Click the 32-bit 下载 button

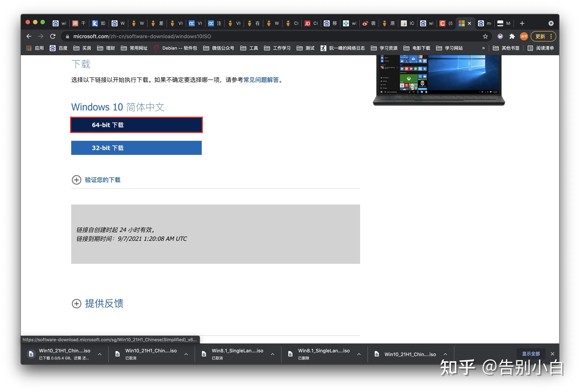pyautogui.click(x=136, y=148)
